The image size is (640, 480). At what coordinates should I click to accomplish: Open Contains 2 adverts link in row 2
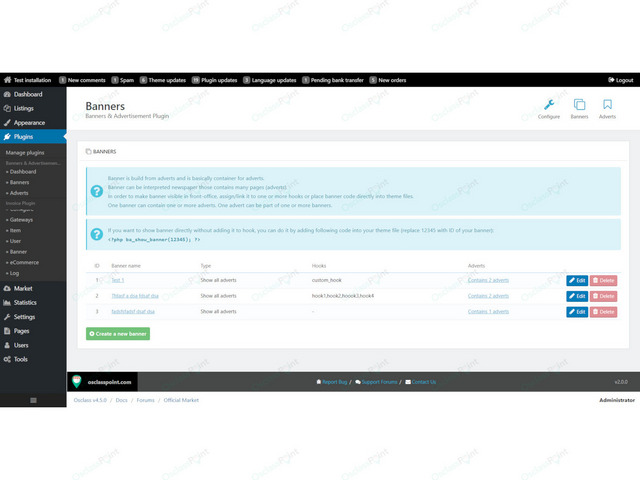488,296
